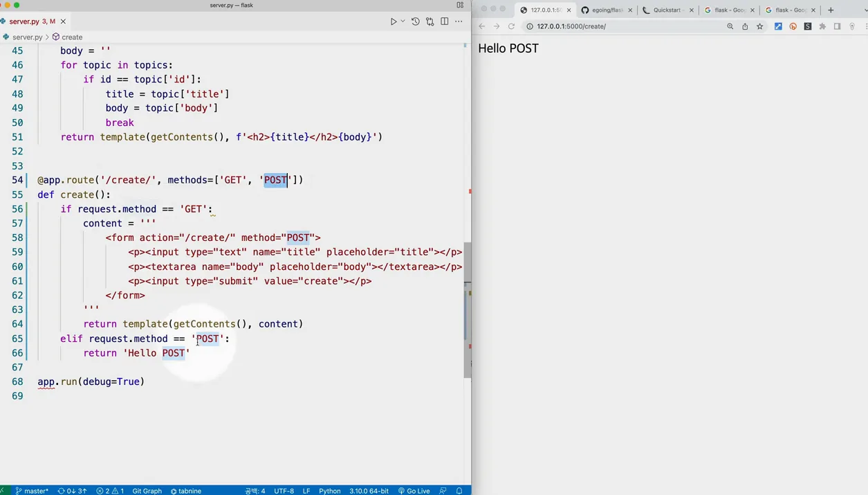Select the Python language mode

[329, 490]
